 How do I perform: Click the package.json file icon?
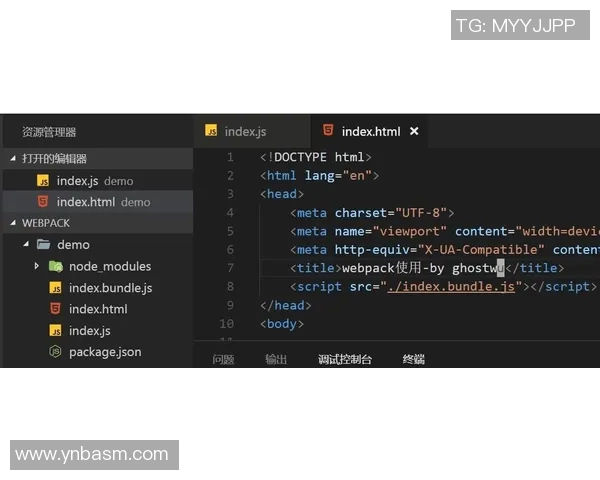[x=56, y=352]
